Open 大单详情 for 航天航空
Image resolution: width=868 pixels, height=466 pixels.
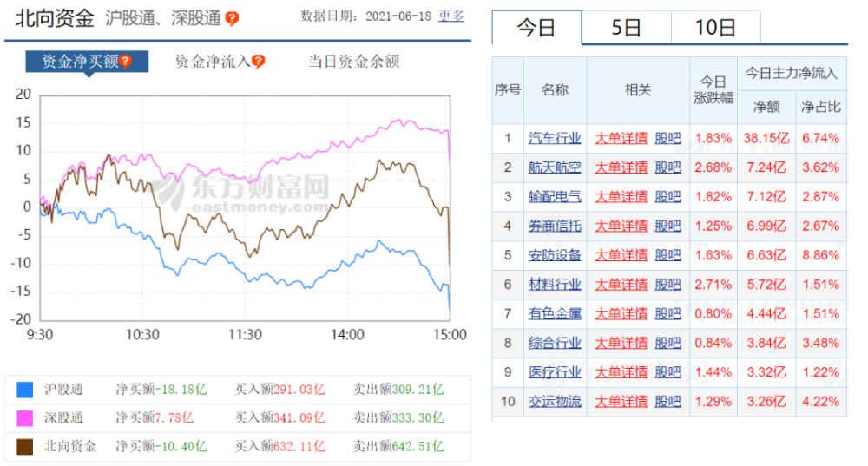621,167
